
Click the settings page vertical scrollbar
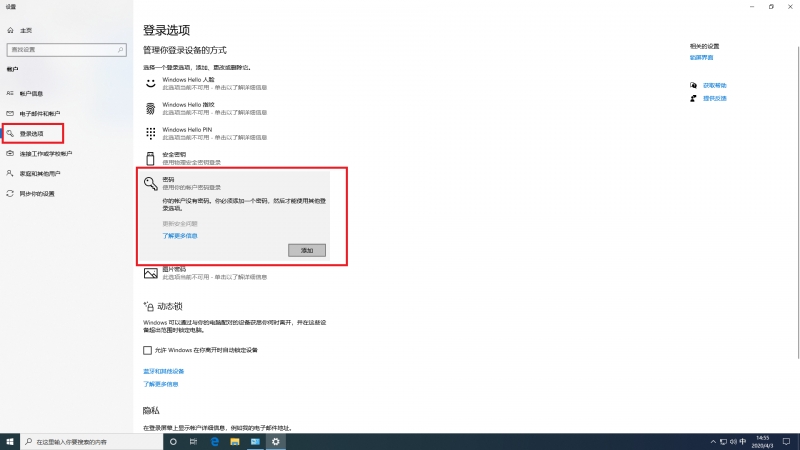point(798,202)
